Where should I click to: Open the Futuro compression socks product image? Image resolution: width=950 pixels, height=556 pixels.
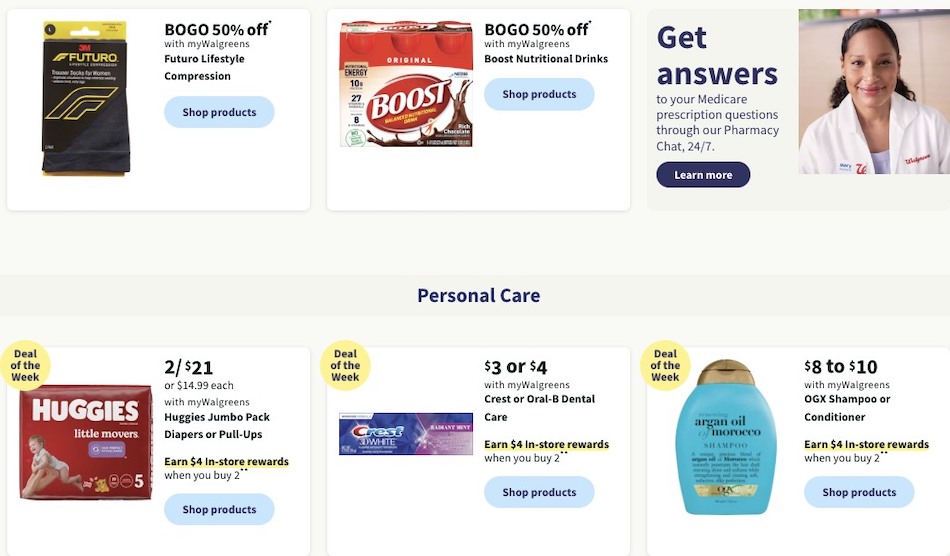click(86, 99)
